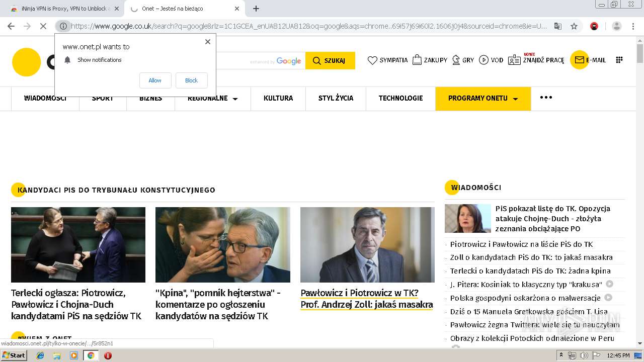This screenshot has width=644, height=362.
Task: Open portrait thumbnail of Prof. Andrzej Zoll
Action: click(367, 245)
